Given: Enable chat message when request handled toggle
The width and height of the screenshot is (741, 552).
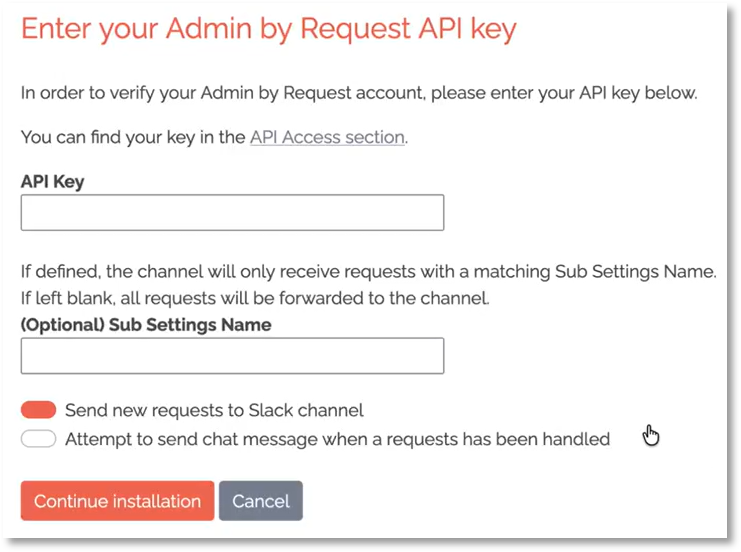Looking at the screenshot, I should [38, 439].
